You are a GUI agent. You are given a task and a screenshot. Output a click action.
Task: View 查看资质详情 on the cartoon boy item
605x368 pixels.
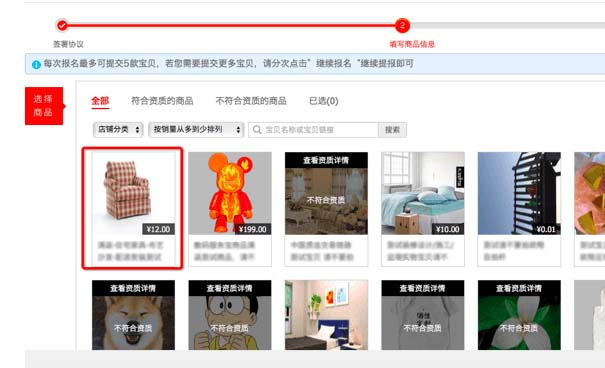tap(230, 288)
